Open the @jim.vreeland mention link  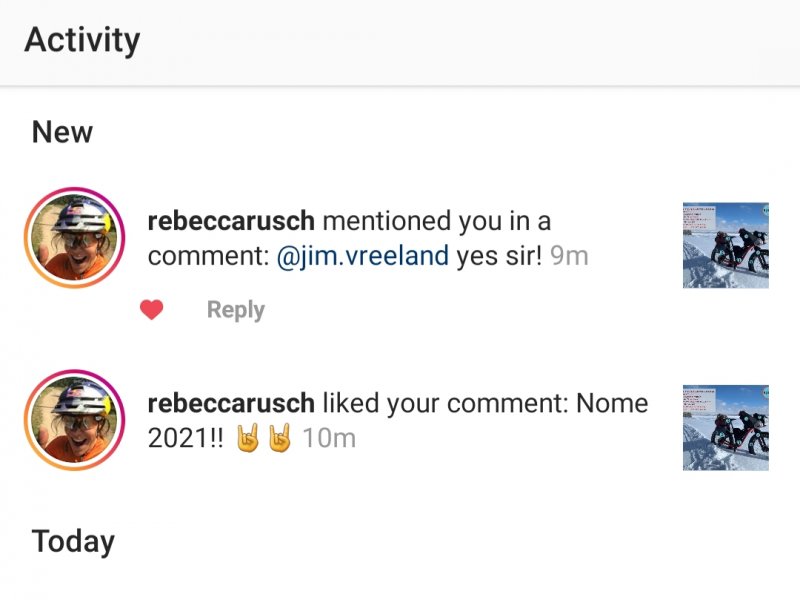tap(362, 256)
